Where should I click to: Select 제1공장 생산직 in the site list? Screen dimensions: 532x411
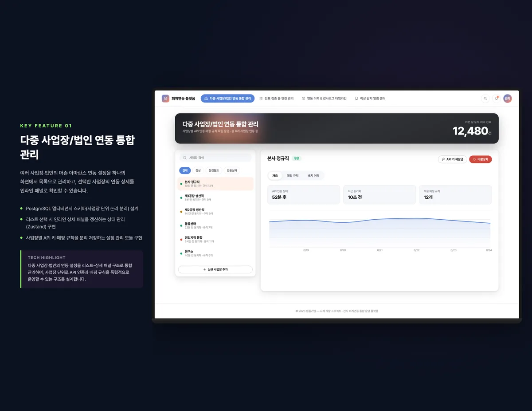tap(215, 198)
